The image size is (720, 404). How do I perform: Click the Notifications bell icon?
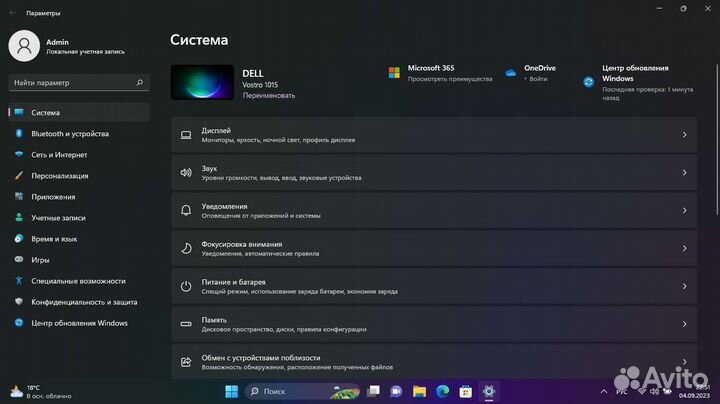186,210
